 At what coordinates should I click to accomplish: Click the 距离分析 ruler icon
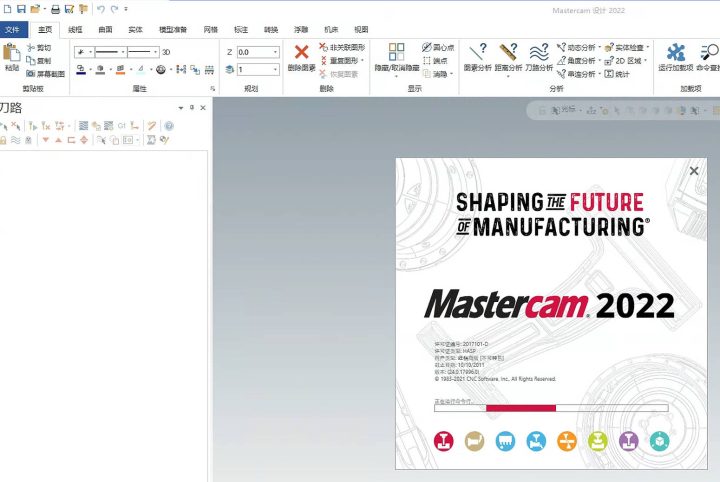(x=508, y=52)
